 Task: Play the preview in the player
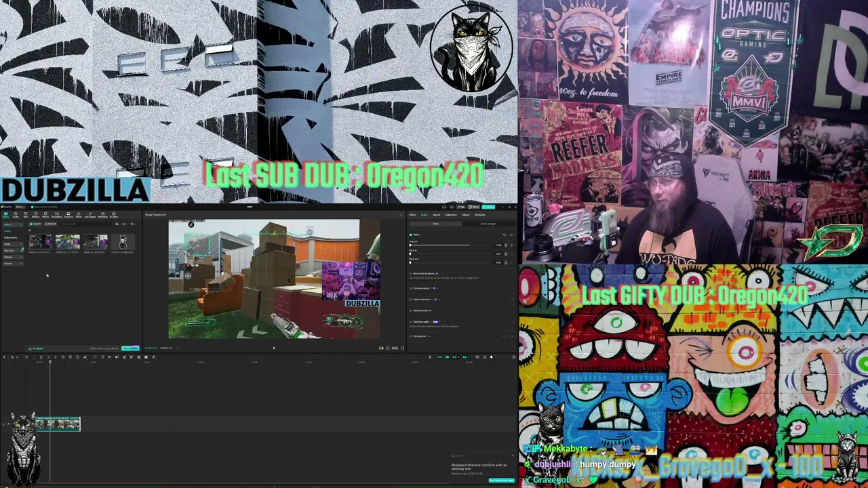(x=274, y=348)
